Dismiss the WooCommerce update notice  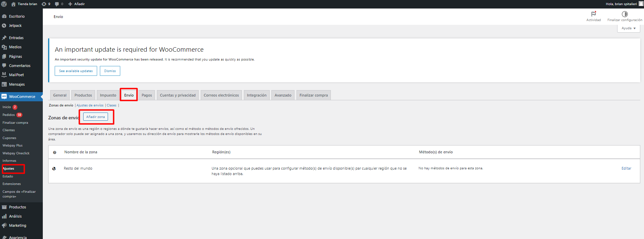click(x=110, y=71)
